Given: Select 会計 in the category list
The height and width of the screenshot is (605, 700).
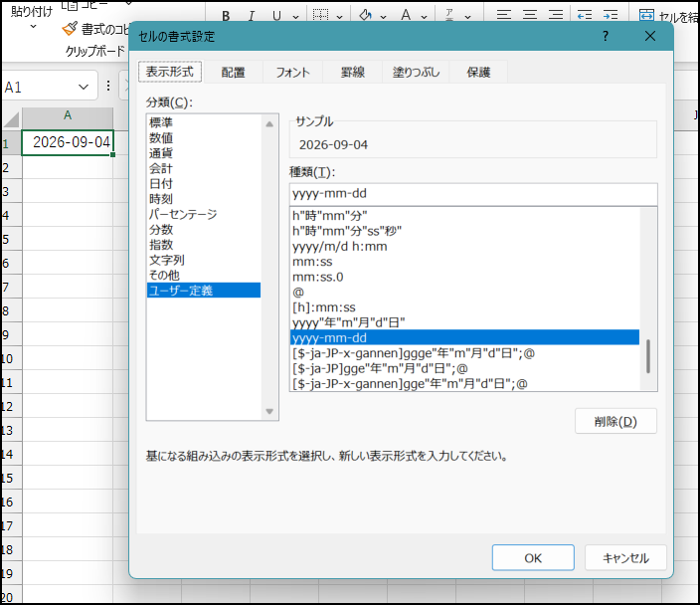Looking at the screenshot, I should (204, 168).
